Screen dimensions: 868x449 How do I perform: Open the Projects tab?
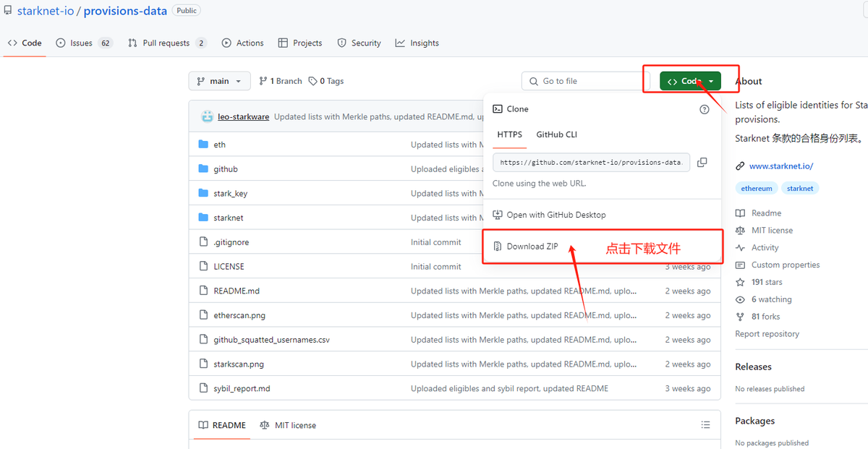(x=300, y=43)
